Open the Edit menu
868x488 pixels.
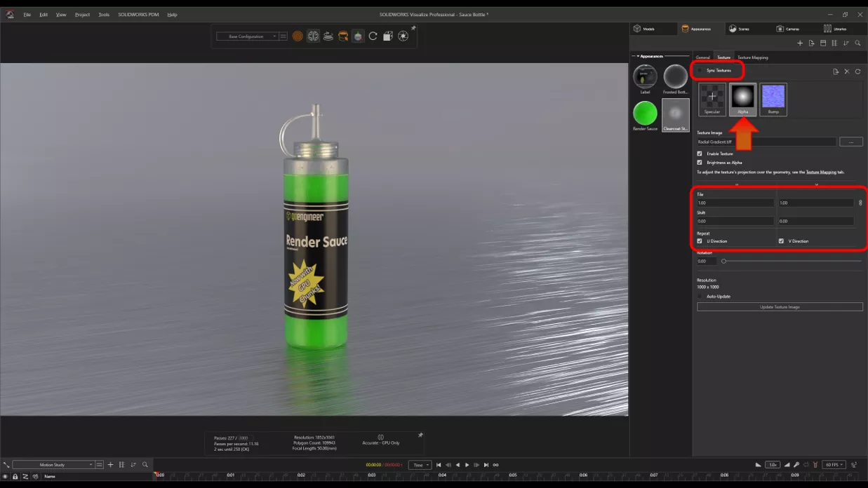pyautogui.click(x=44, y=15)
